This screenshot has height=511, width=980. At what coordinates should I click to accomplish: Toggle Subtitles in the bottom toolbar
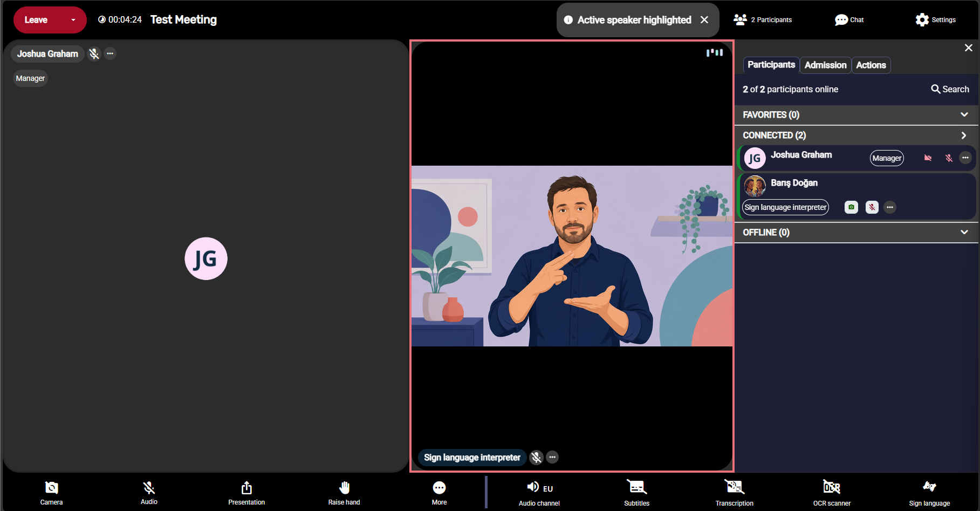click(x=637, y=494)
